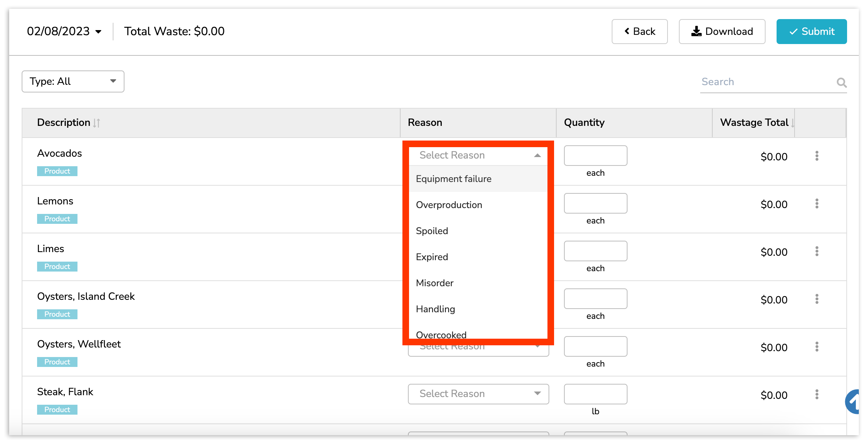Open Select Reason dropdown for Steak, Flank

(478, 394)
